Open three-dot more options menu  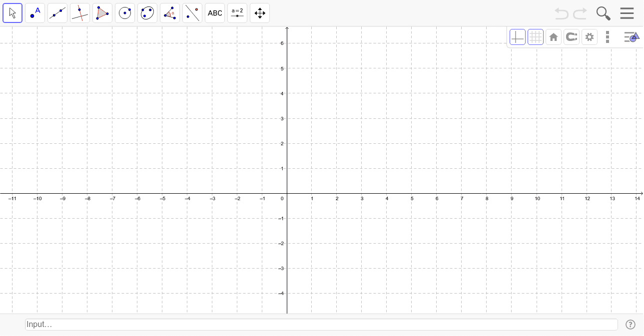(608, 37)
